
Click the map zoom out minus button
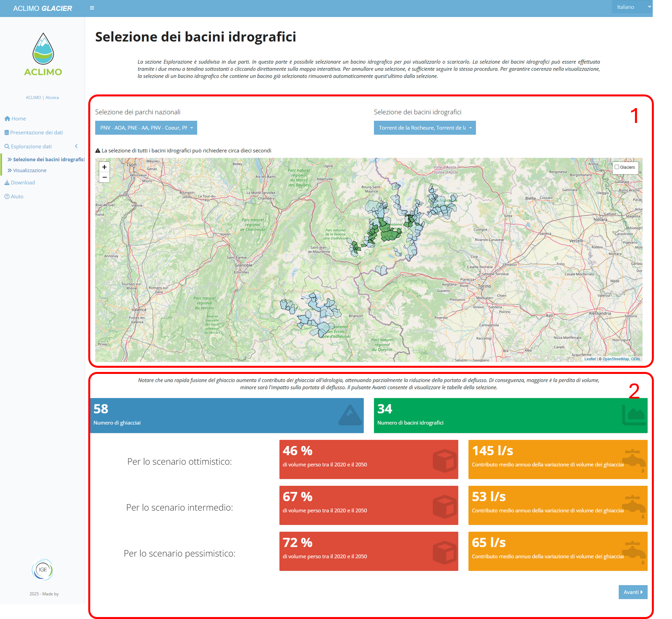tap(104, 177)
